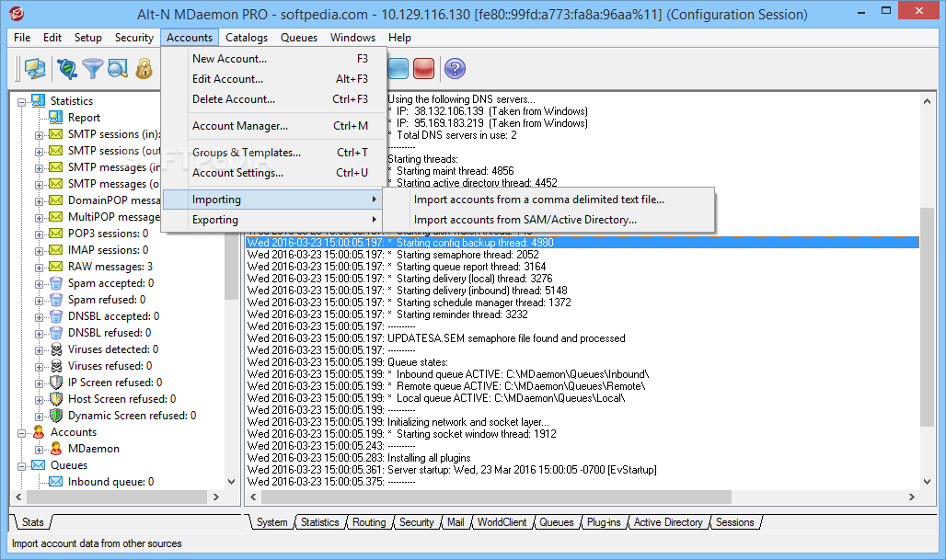Click the MDaemon app icon in title bar

coord(16,13)
